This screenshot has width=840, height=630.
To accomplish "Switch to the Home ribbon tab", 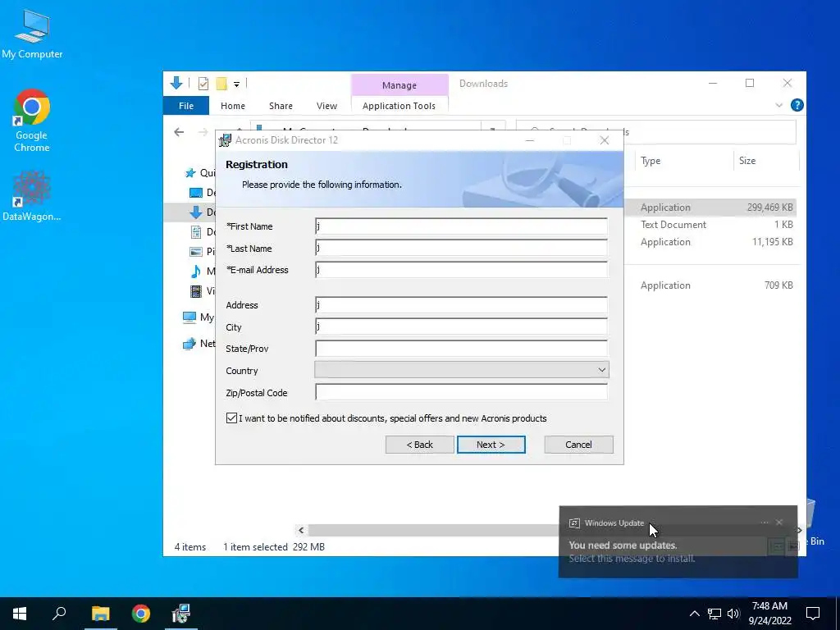I will click(232, 106).
